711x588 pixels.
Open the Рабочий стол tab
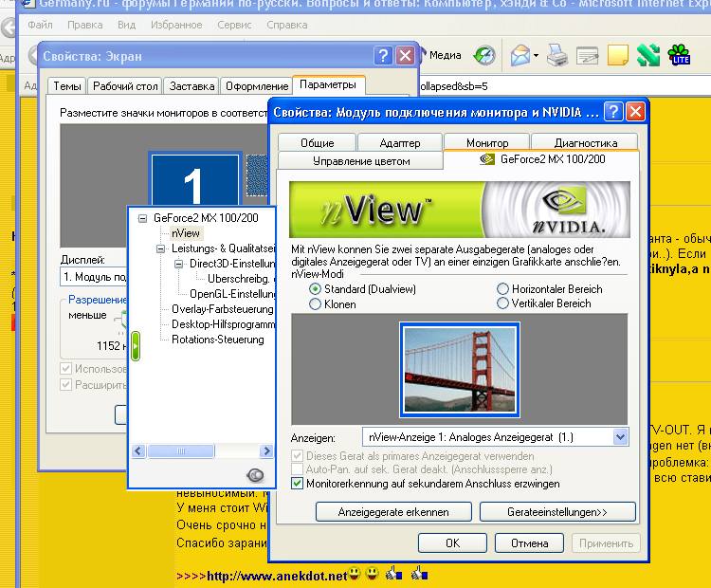[125, 85]
